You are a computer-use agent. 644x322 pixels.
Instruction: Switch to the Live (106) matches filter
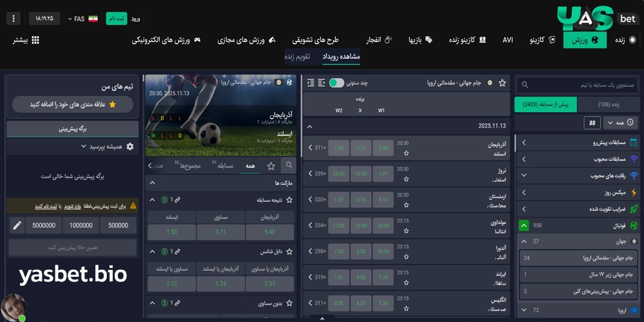pyautogui.click(x=609, y=104)
